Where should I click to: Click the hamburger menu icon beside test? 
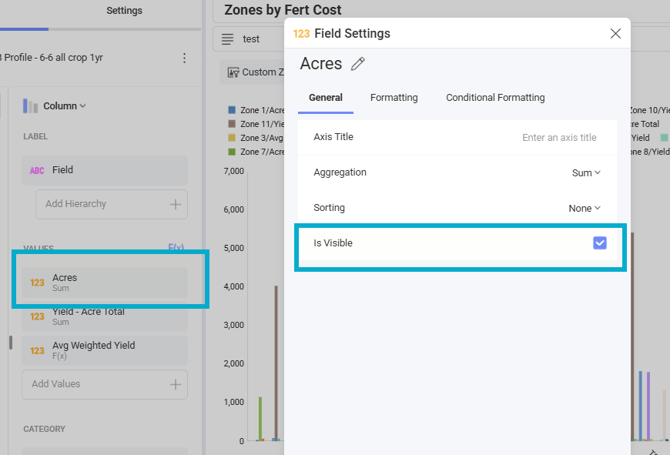(228, 39)
